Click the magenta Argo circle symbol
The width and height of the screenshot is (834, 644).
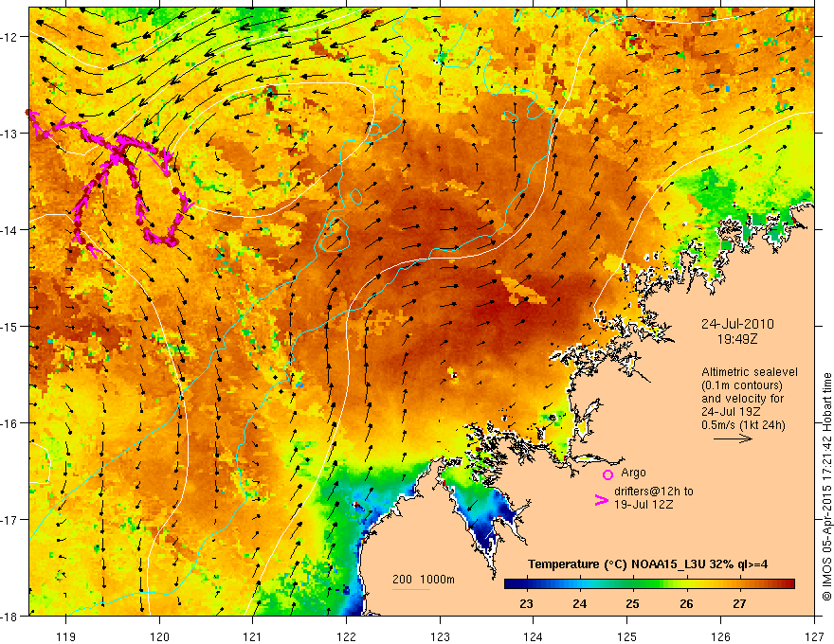pos(607,474)
